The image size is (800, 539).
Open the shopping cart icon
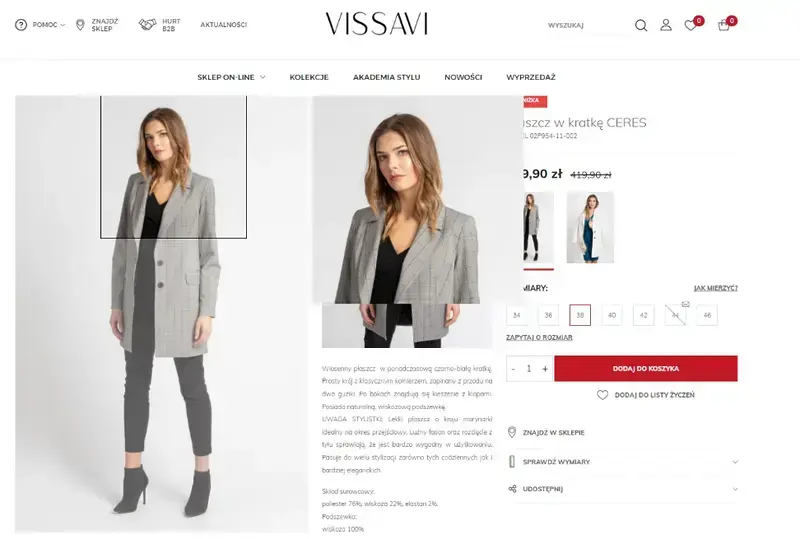723,25
